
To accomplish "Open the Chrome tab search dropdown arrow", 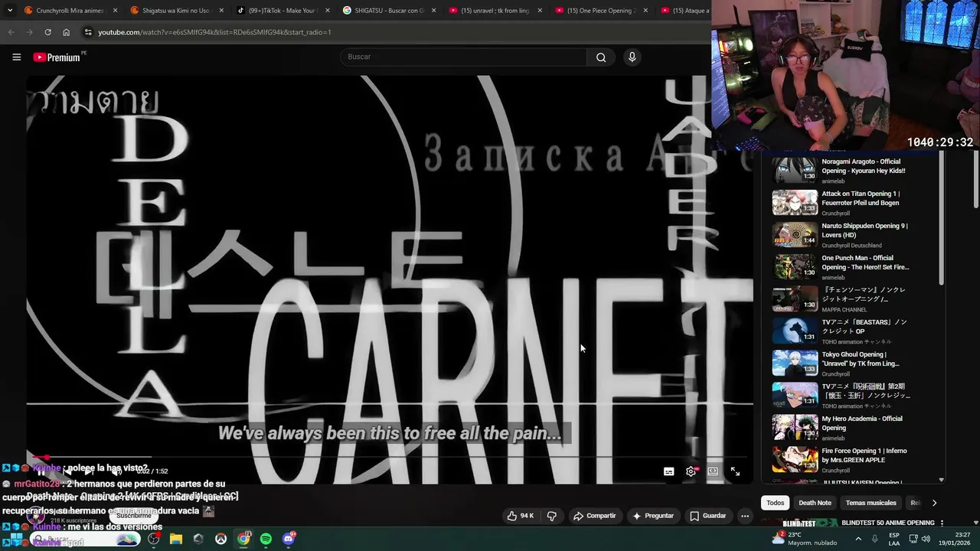I will pos(9,11).
